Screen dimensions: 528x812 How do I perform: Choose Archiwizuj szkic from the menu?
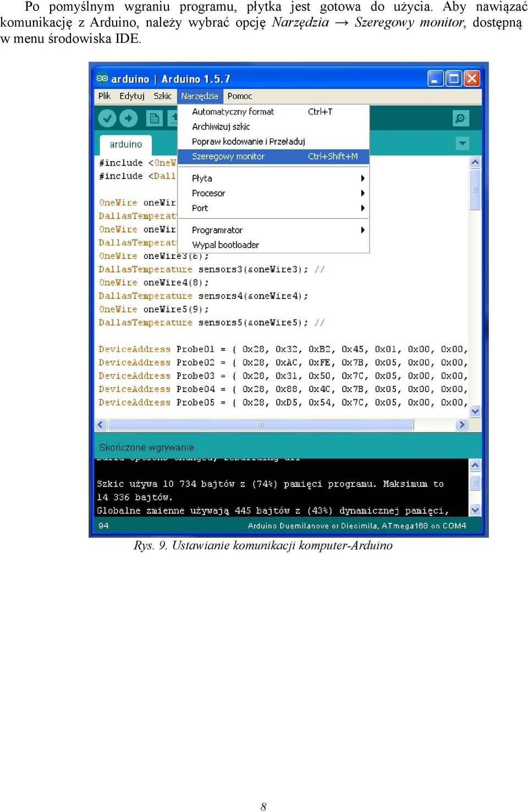[x=273, y=126]
